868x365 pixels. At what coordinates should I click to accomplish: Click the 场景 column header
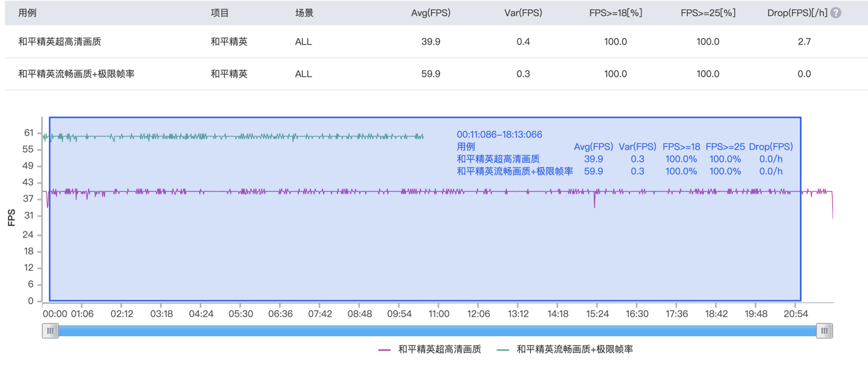[x=304, y=13]
